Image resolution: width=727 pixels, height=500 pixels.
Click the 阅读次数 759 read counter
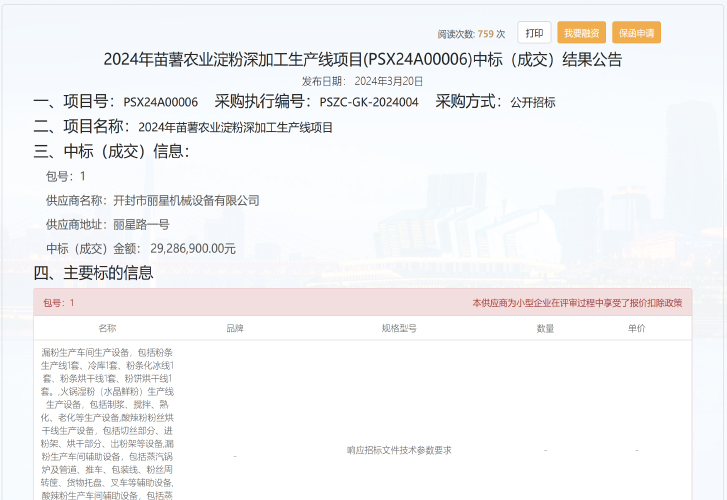[471, 34]
